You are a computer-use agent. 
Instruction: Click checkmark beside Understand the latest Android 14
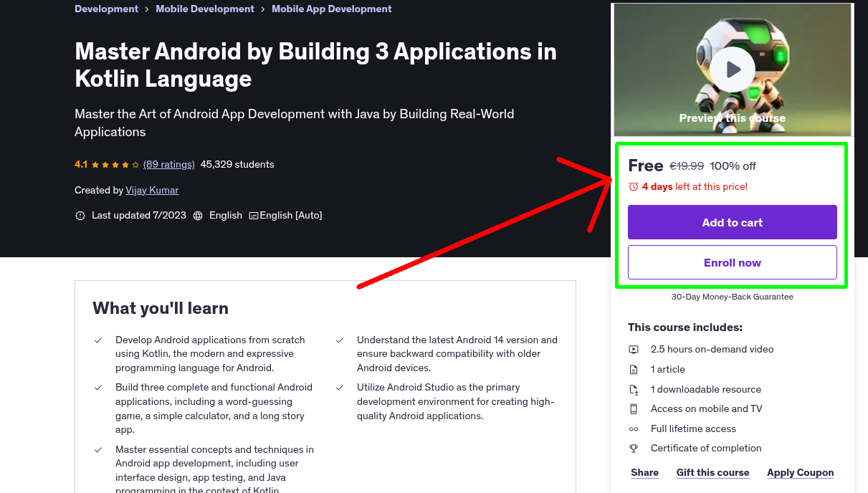click(340, 340)
